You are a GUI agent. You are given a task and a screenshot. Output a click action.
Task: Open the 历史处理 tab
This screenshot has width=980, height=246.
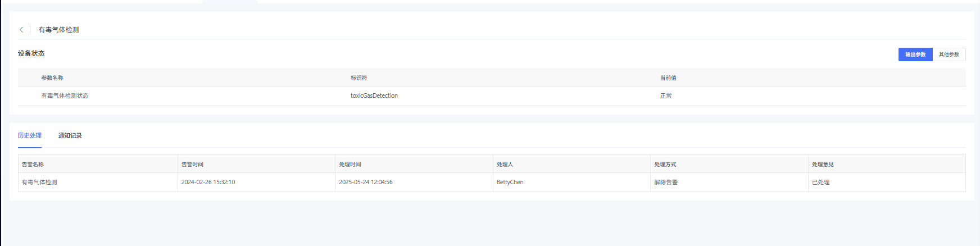29,136
